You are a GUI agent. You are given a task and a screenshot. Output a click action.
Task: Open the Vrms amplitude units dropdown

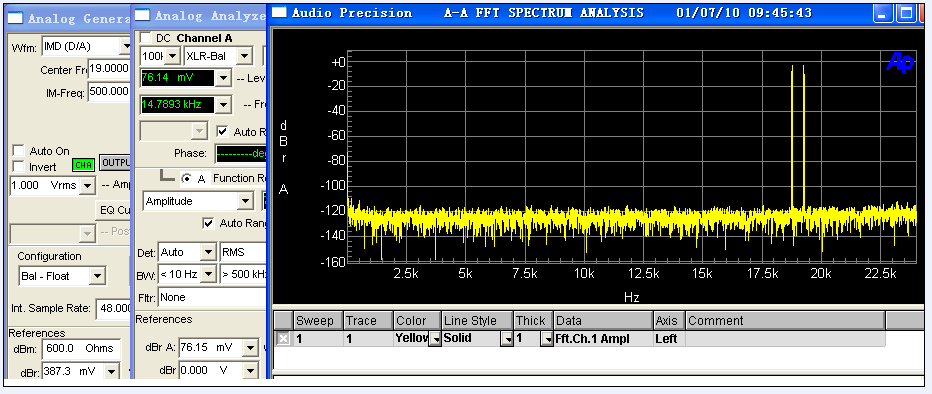tap(88, 185)
